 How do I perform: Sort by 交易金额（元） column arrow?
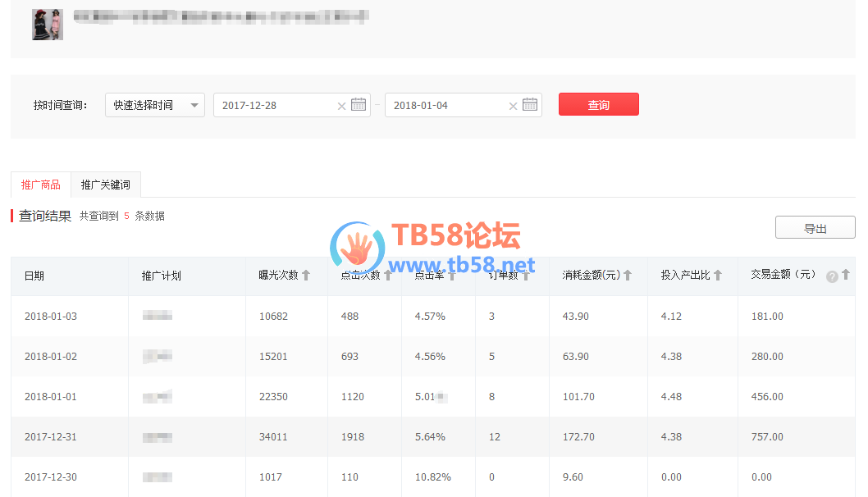pyautogui.click(x=846, y=275)
